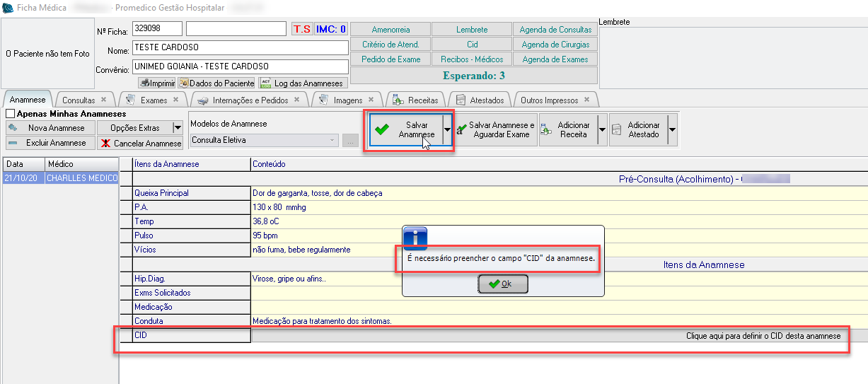The width and height of the screenshot is (868, 384).
Task: Click the Imprimir printer button
Action: click(157, 83)
